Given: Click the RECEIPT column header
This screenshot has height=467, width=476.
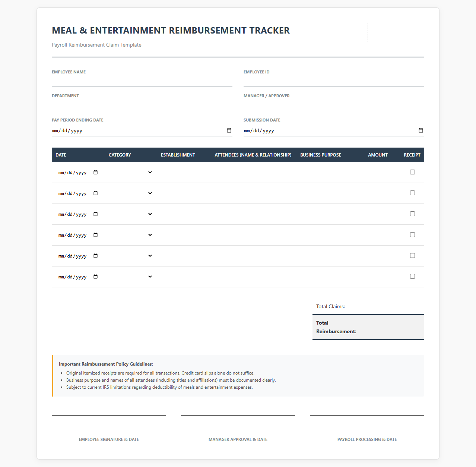Looking at the screenshot, I should 412,155.
